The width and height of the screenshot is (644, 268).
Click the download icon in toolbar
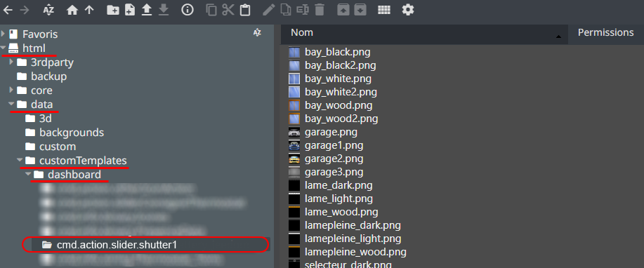tap(164, 11)
